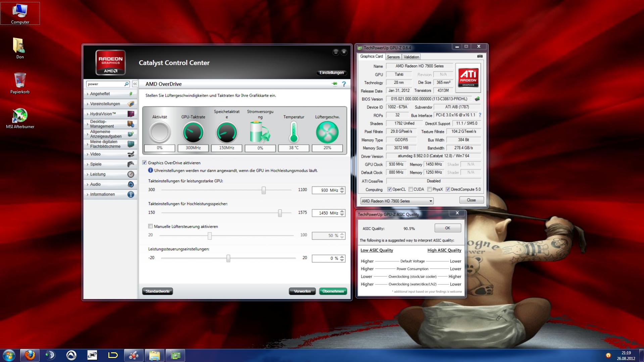644x362 pixels.
Task: Click Close in the GPU-Z window
Action: (x=471, y=200)
